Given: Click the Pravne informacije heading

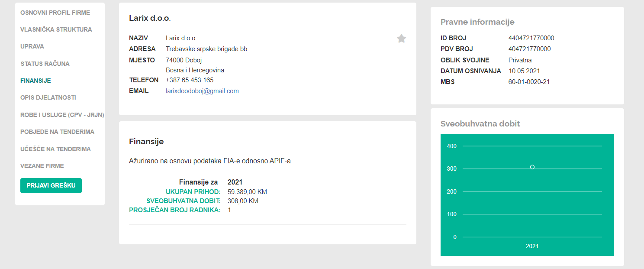Looking at the screenshot, I should [477, 22].
